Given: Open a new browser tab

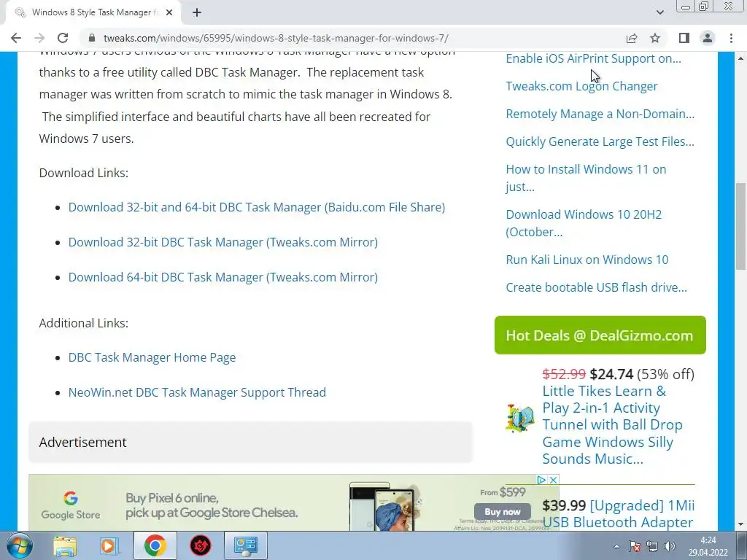Looking at the screenshot, I should point(197,12).
